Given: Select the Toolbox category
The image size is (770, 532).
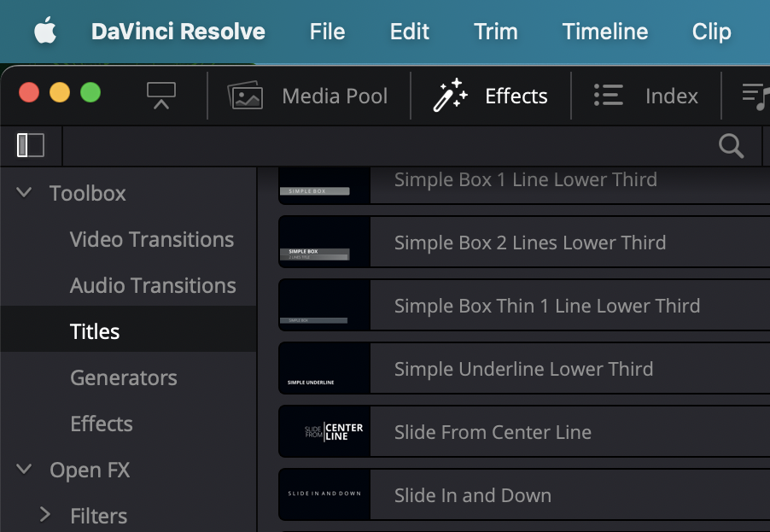Looking at the screenshot, I should tap(88, 193).
